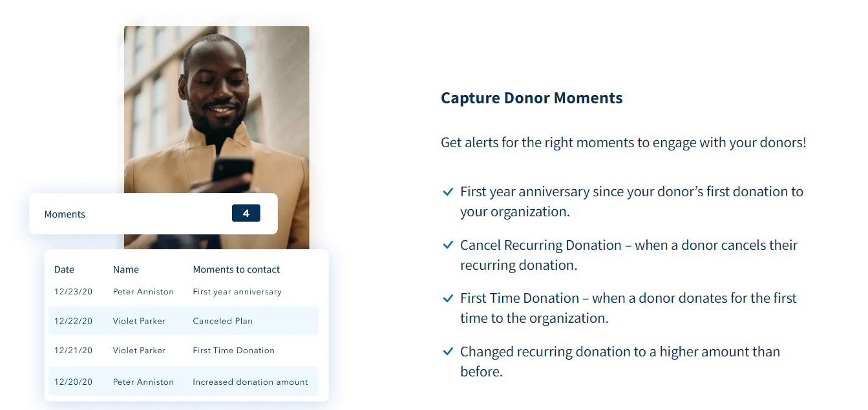Click the checkmark beside First Time Donation
This screenshot has height=410, width=868.
447,298
